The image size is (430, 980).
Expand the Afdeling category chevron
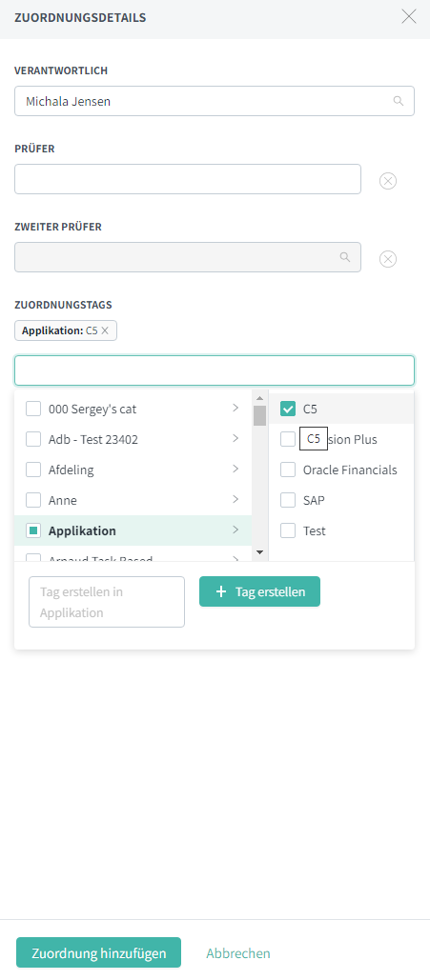235,469
